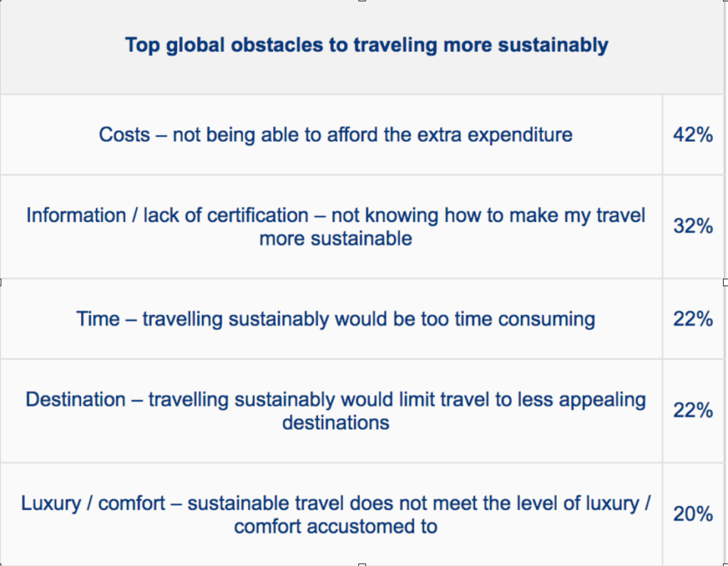
Task: Click the "more sustainable" second line text
Action: coord(336,238)
